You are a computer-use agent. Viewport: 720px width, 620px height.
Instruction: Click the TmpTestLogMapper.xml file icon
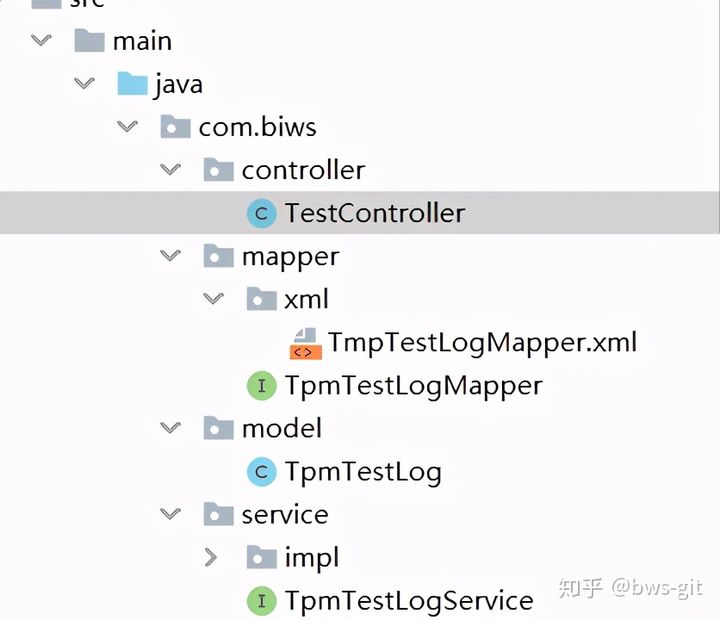click(305, 343)
